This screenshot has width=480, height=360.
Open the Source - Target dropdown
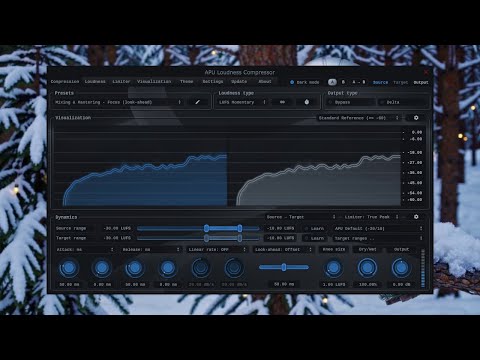(301, 217)
